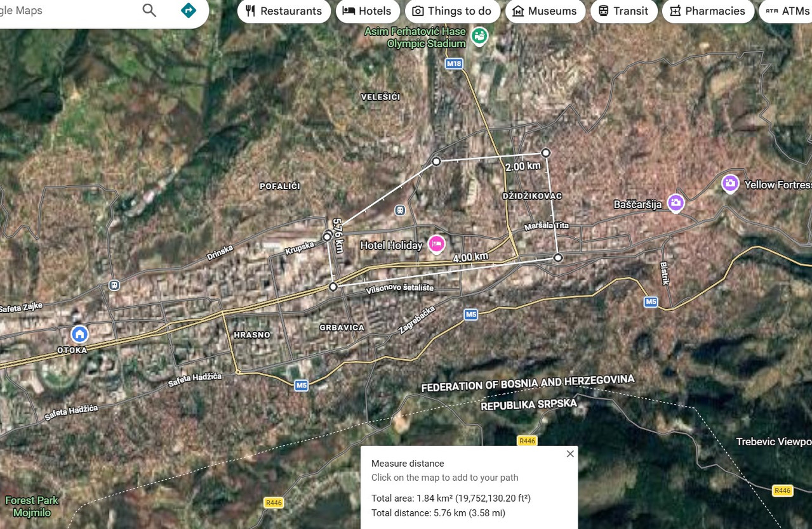Select the measurement point nearest Krupska
The image size is (812, 529).
(327, 237)
